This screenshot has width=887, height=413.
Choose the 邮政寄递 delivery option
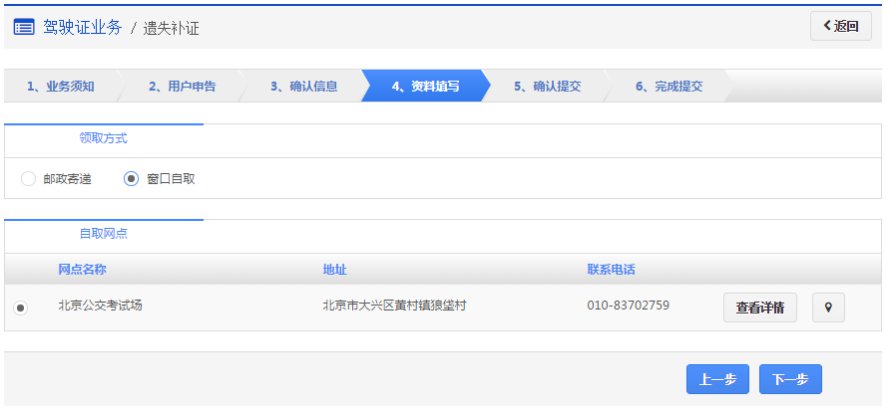pyautogui.click(x=29, y=179)
